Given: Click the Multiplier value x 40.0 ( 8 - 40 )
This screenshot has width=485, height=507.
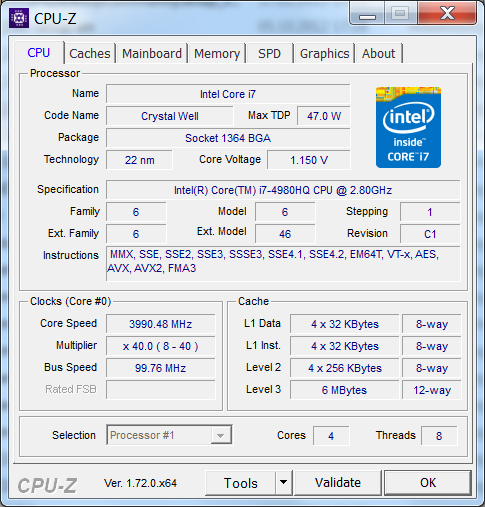Looking at the screenshot, I should [x=161, y=346].
